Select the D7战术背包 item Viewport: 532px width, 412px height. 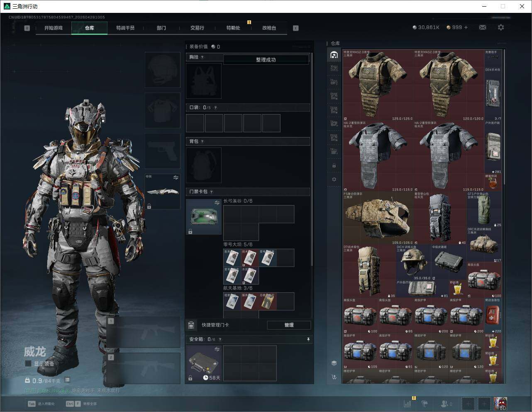[x=369, y=271]
